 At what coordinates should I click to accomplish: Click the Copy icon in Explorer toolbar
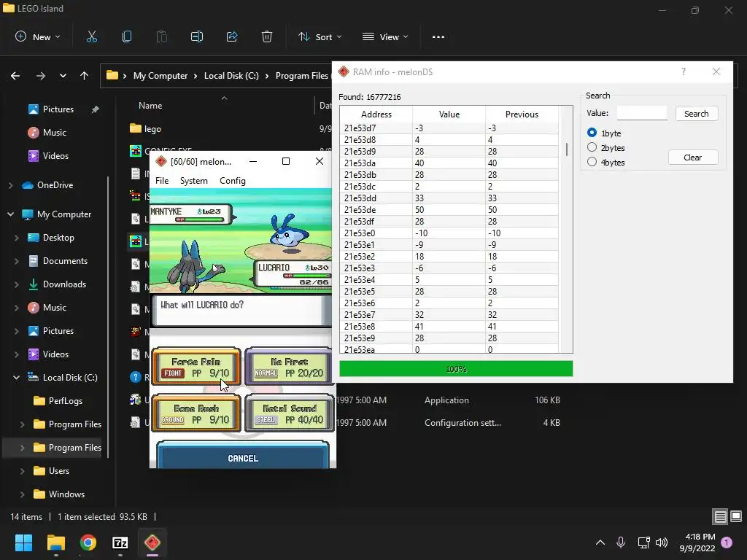click(x=127, y=36)
